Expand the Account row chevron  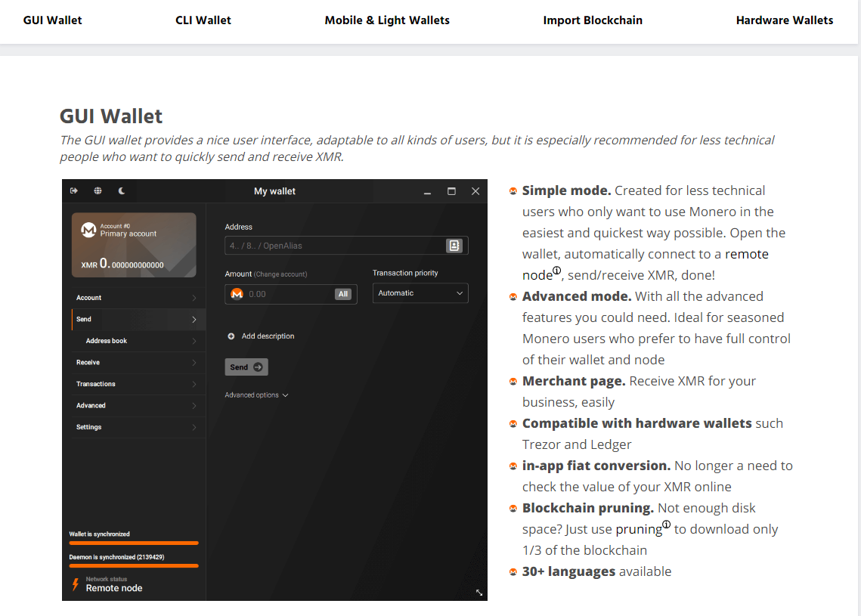click(194, 298)
